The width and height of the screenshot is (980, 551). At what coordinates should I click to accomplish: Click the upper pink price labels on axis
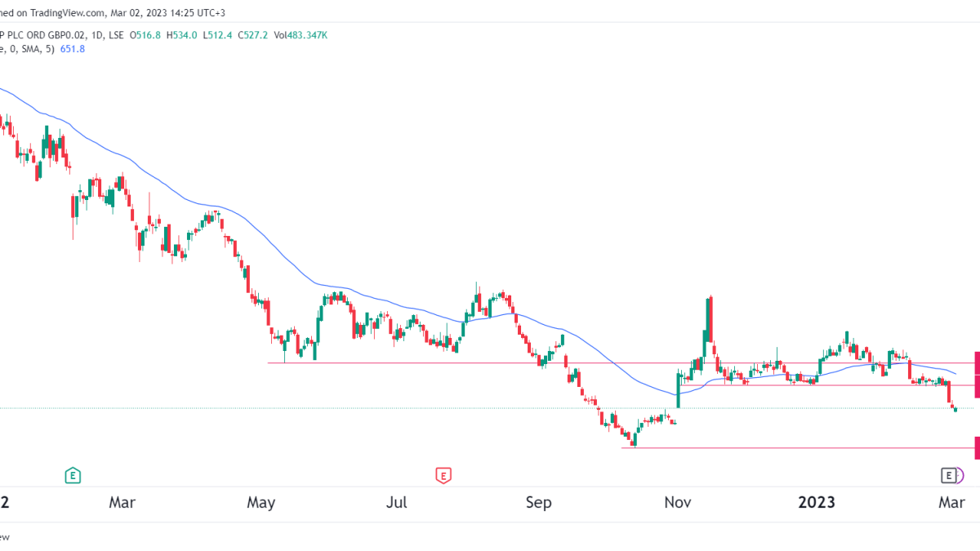[977, 374]
